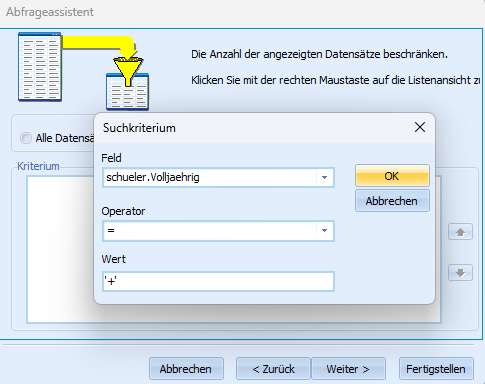Select the schueler.Volljaehrig field text

click(x=153, y=177)
